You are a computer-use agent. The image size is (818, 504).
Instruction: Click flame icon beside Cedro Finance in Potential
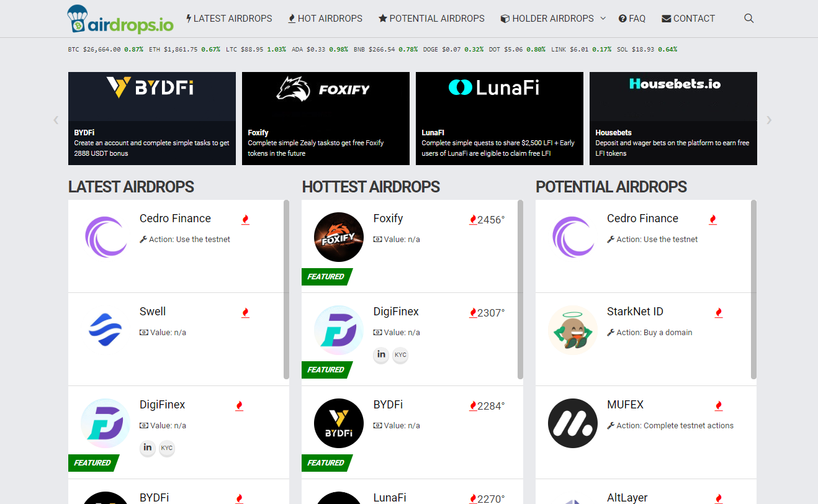(x=713, y=220)
